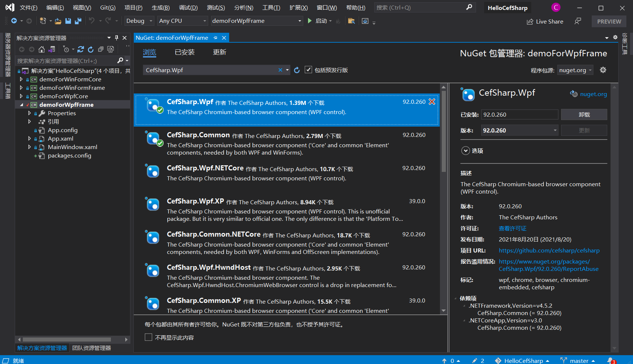Click the new project toolbar icon
Image resolution: width=633 pixels, height=364 pixels.
[x=43, y=21]
